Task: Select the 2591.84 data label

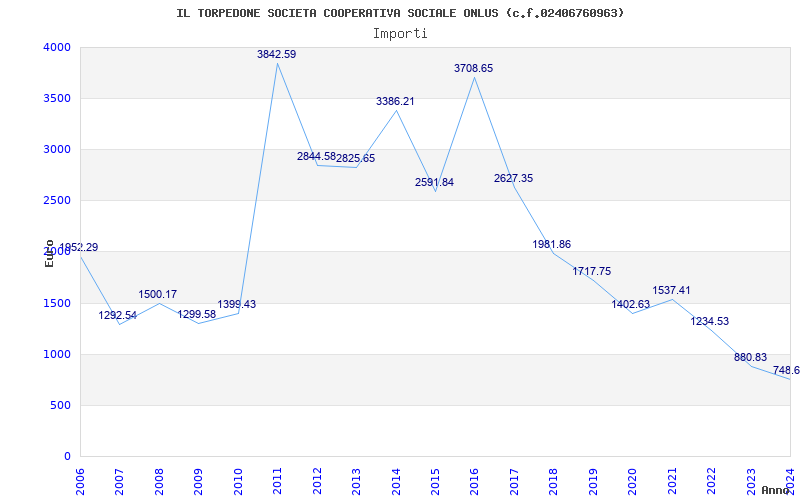Action: pyautogui.click(x=434, y=183)
